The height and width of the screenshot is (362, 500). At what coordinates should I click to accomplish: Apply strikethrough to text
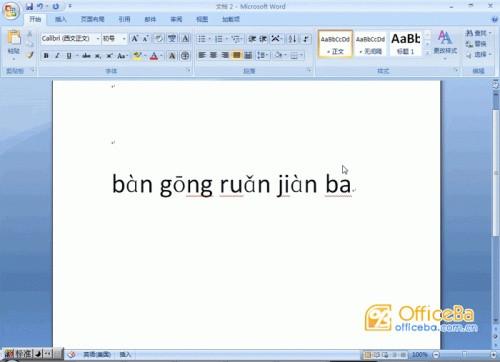(86, 56)
